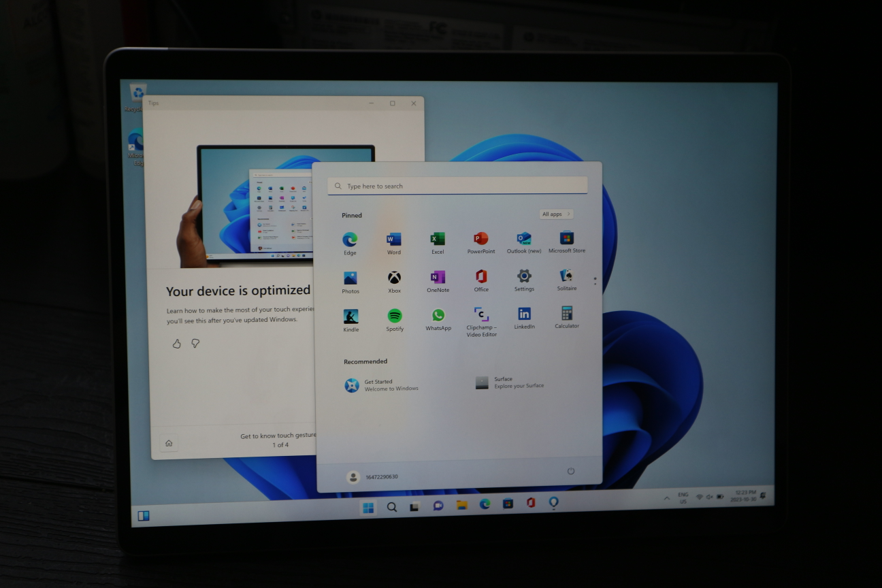Image resolution: width=882 pixels, height=588 pixels.
Task: Open Settings from the pinned apps
Action: [x=524, y=279]
